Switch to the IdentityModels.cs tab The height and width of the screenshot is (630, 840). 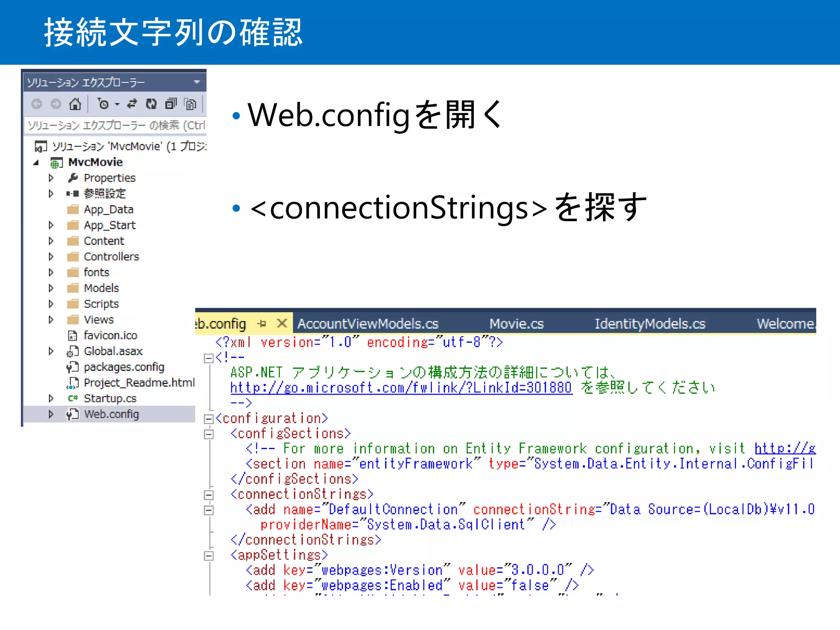pyautogui.click(x=650, y=324)
